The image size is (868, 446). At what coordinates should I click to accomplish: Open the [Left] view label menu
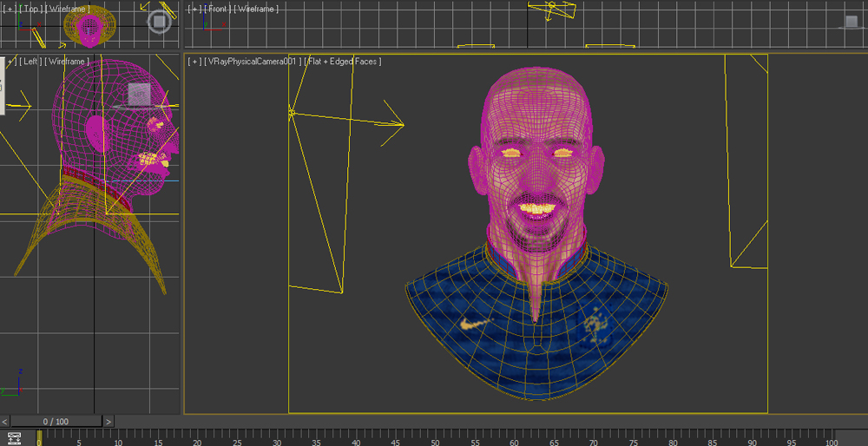click(30, 62)
